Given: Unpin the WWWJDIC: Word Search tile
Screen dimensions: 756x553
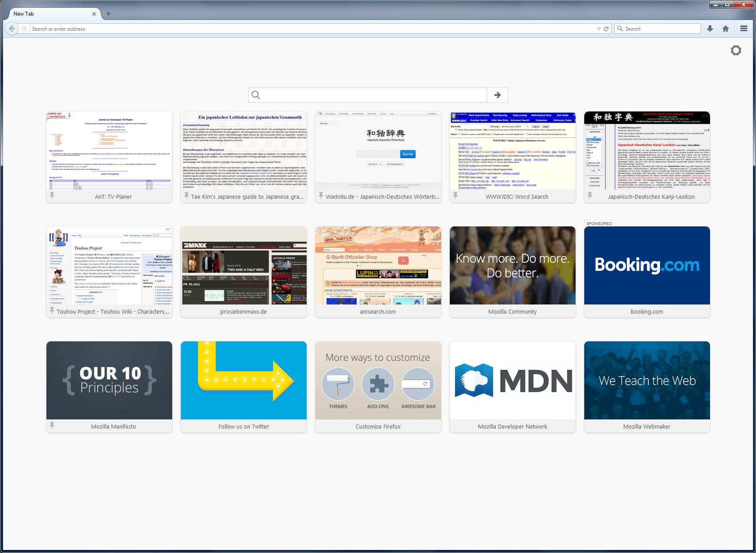Looking at the screenshot, I should (x=455, y=196).
